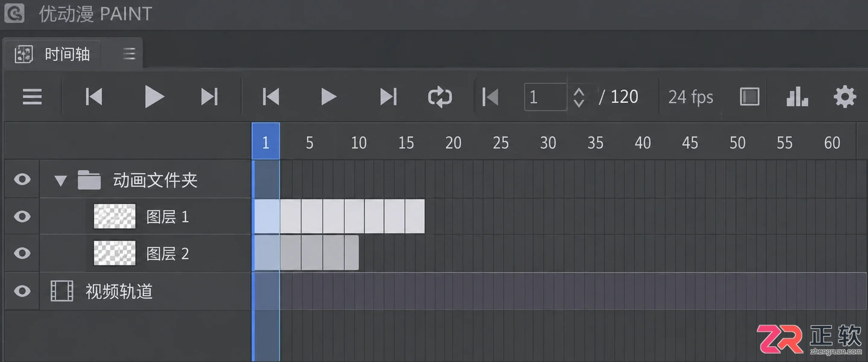Jump to frame 60 on the ruler
The height and width of the screenshot is (362, 868).
[x=832, y=142]
